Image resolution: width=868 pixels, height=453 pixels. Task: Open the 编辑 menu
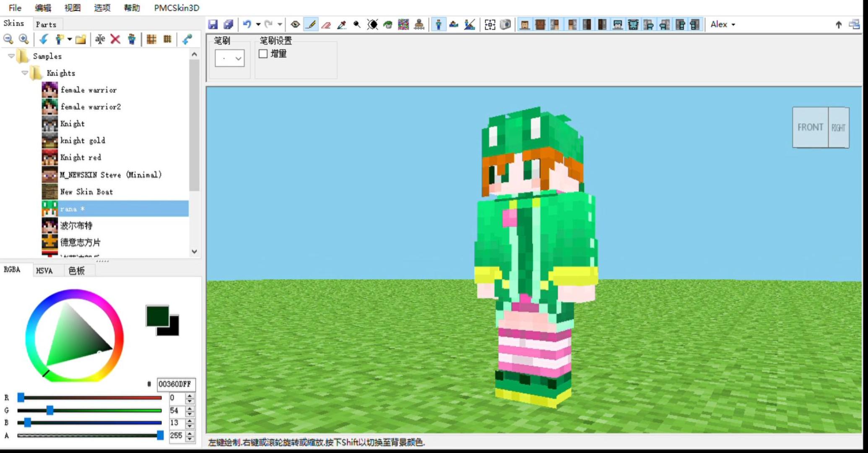[43, 8]
